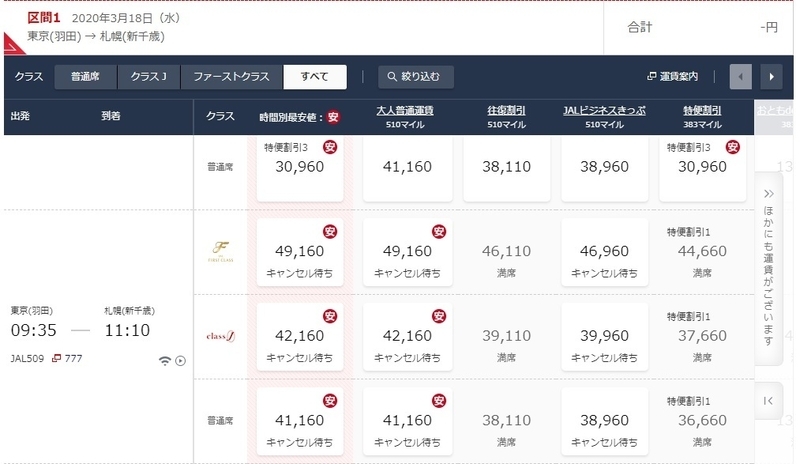The image size is (800, 464).
Task: Click 安 badge on First Class 大人普通運賃 cell
Action: [439, 232]
